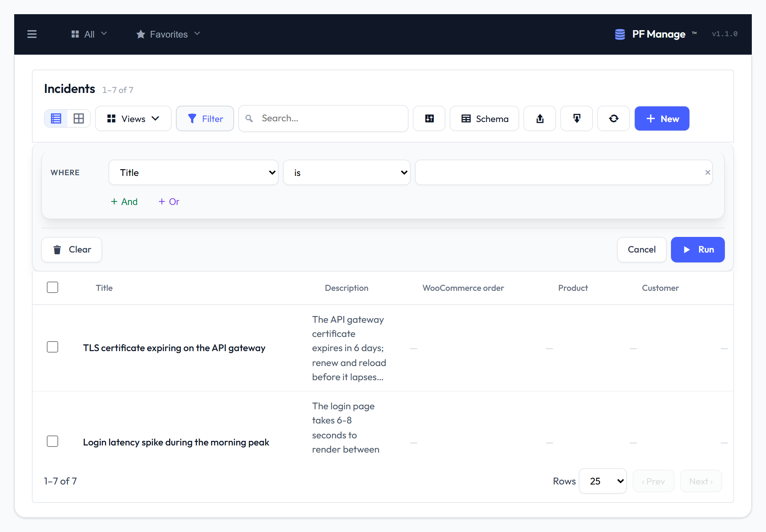The image size is (766, 532).
Task: Open the Views dropdown
Action: 133,118
